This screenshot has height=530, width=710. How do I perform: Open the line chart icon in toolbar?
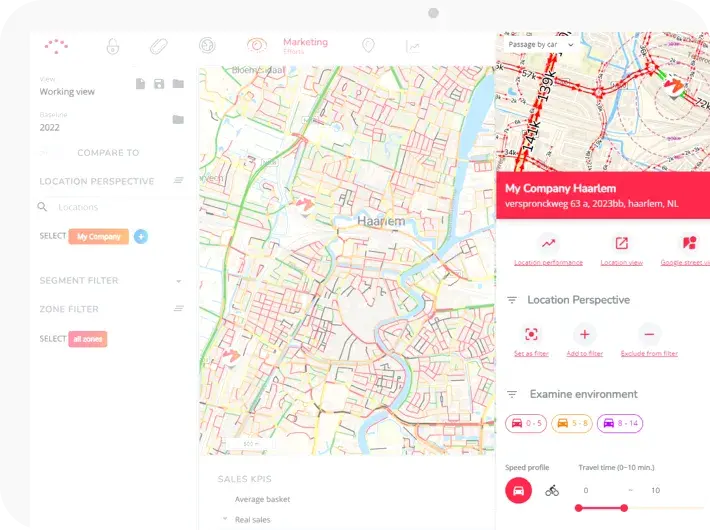pos(412,46)
